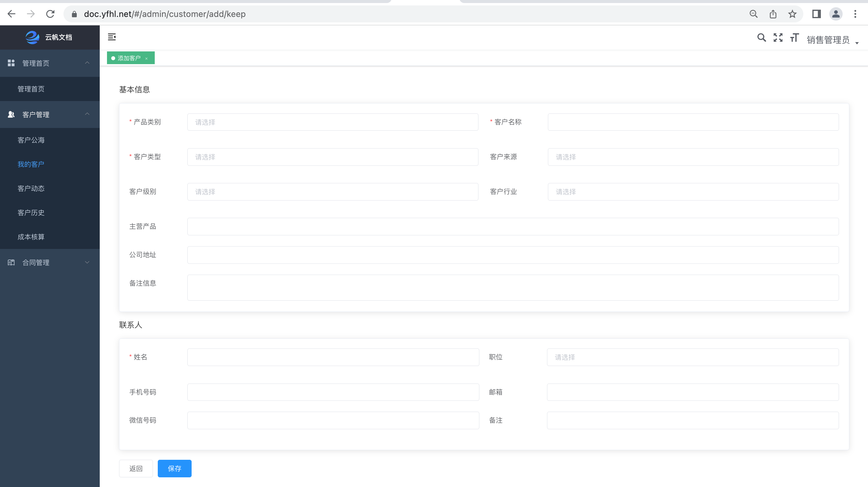Click the 管理首页 grid icon
The height and width of the screenshot is (487, 868).
point(11,63)
